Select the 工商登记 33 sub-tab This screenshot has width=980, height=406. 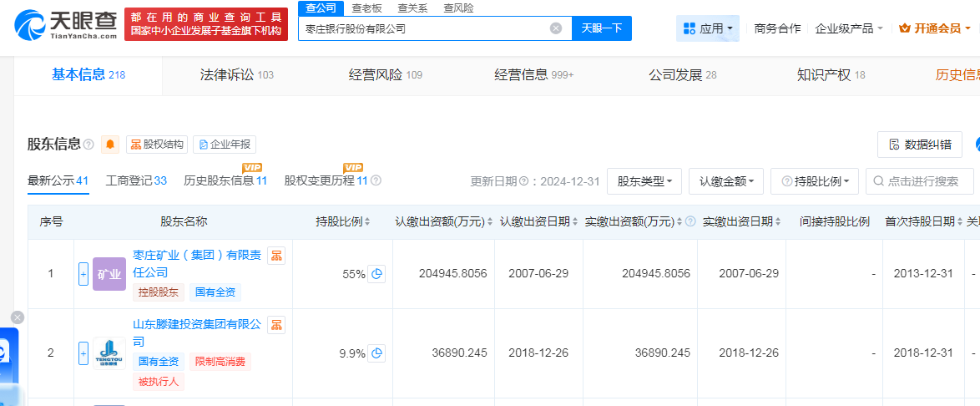tap(136, 180)
